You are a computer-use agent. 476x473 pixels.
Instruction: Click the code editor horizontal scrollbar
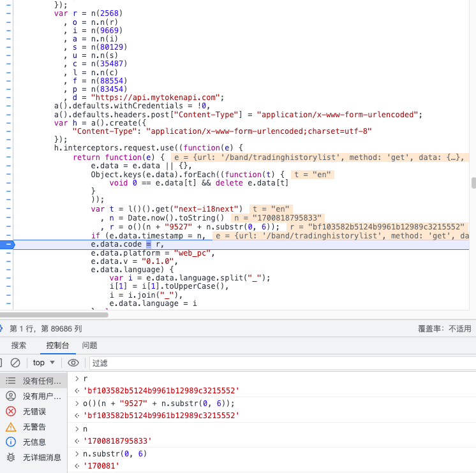[191, 316]
